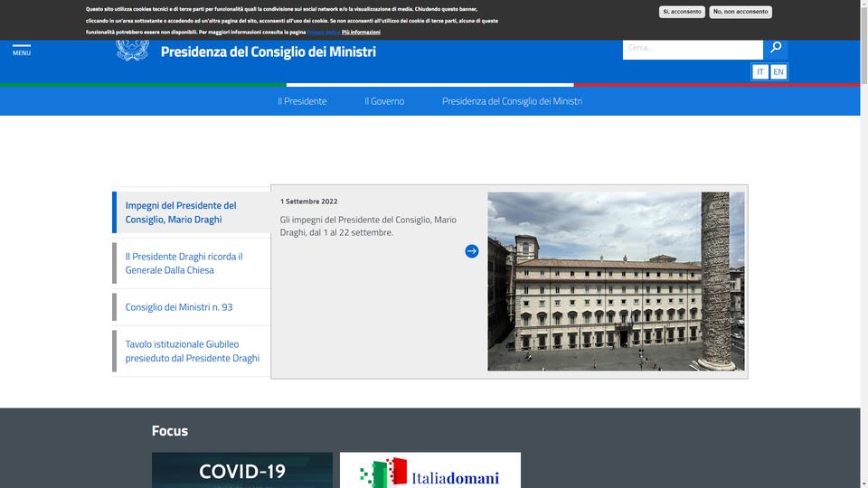868x488 pixels.
Task: Click the date 1 Settembre 2022
Action: (308, 202)
